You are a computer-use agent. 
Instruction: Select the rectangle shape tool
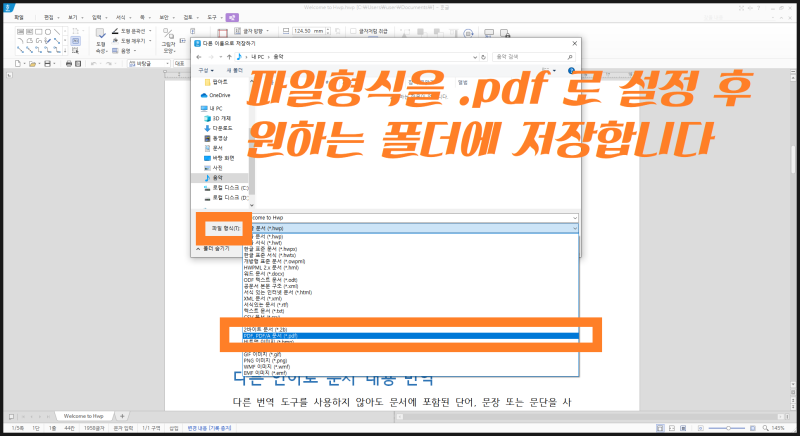click(38, 32)
